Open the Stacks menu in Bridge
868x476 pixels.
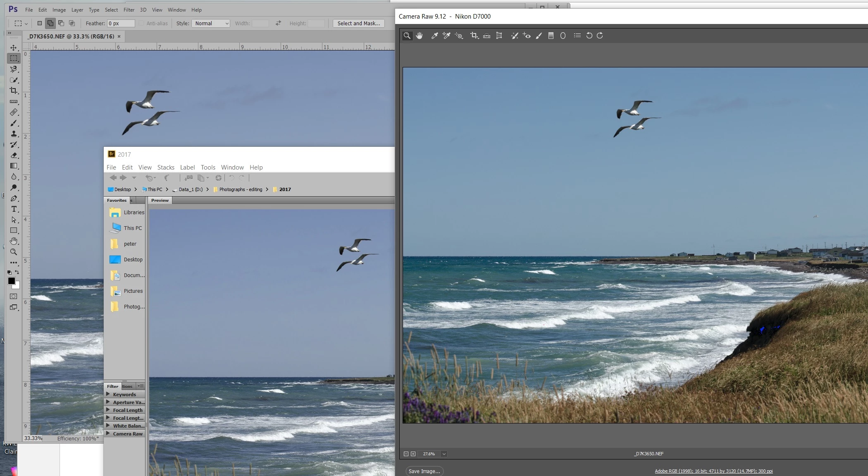pos(165,167)
